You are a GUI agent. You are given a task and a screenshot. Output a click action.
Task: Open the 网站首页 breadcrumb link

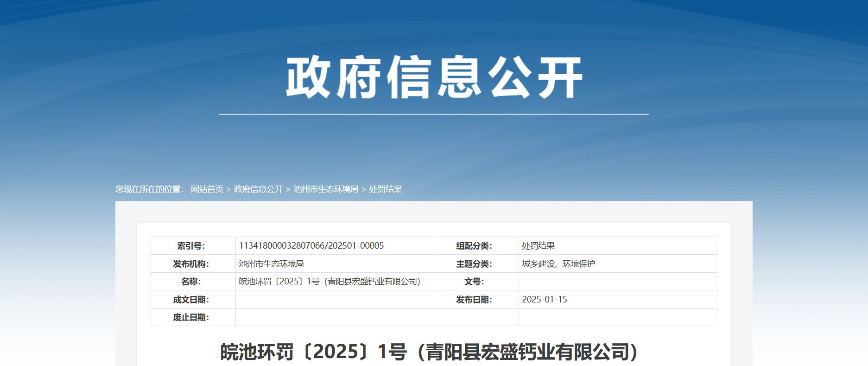pyautogui.click(x=207, y=189)
